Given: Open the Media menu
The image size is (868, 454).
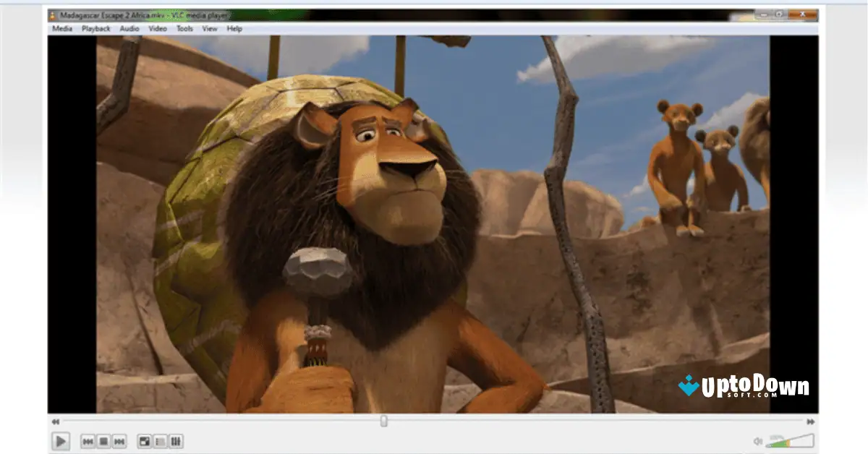Looking at the screenshot, I should pos(64,28).
